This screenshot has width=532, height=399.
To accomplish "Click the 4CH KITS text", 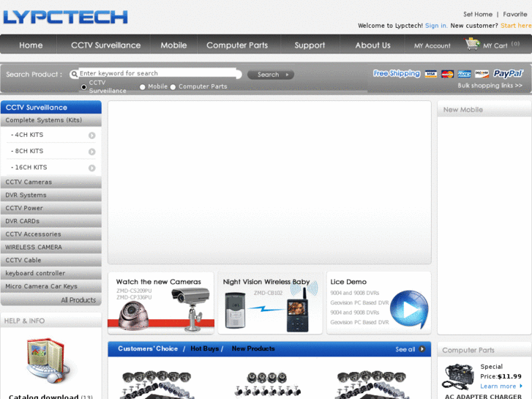I will click(29, 135).
